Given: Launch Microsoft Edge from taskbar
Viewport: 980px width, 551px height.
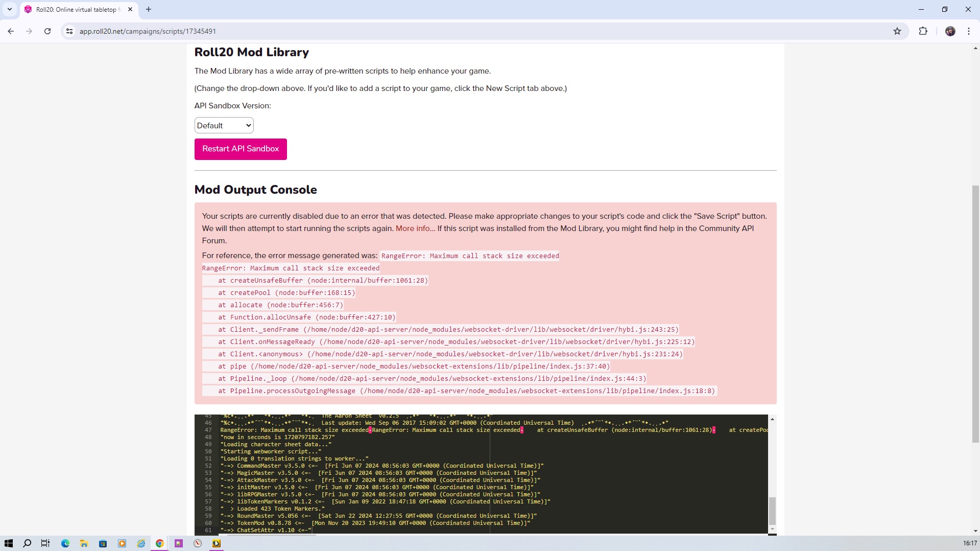Looking at the screenshot, I should click(65, 543).
